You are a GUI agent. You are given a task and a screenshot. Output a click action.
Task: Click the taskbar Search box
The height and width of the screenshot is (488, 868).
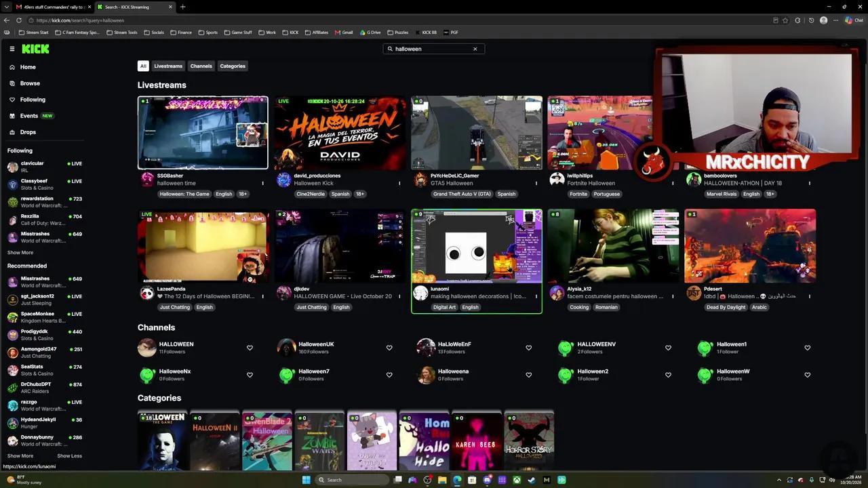click(x=351, y=480)
